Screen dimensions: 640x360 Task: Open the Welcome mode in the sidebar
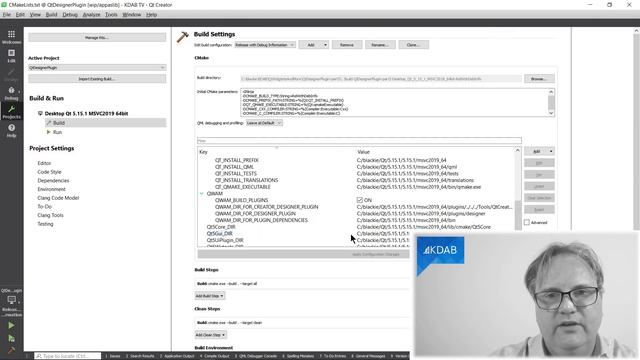click(11, 37)
